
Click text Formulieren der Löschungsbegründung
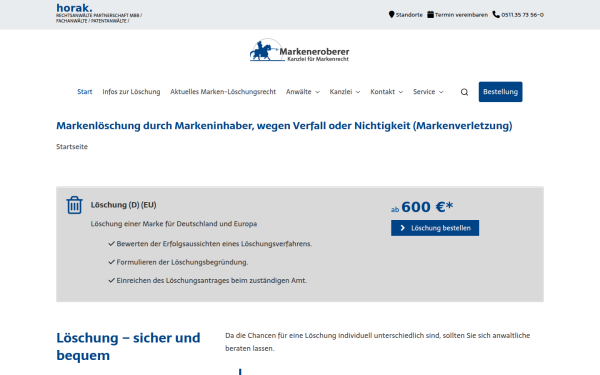click(x=182, y=262)
